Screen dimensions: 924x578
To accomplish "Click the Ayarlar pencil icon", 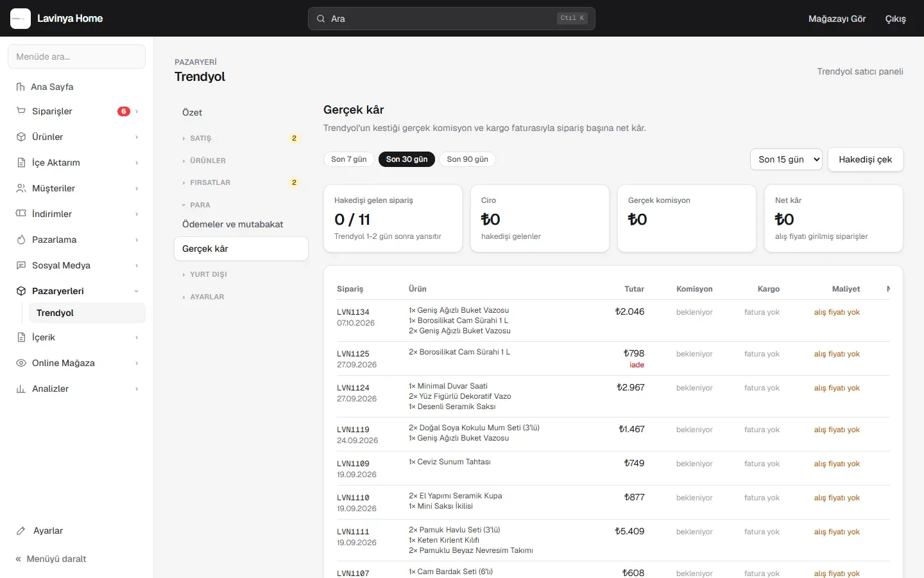I will click(21, 530).
